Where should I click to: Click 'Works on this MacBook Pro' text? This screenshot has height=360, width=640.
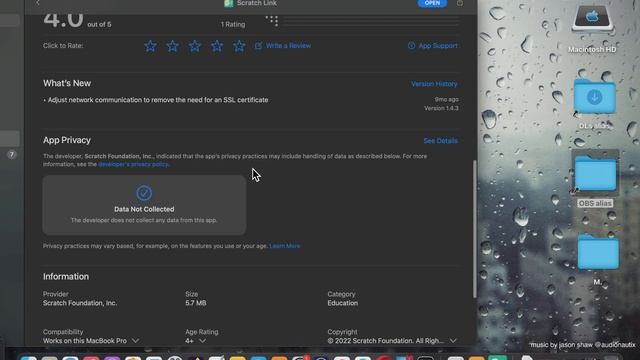84,340
